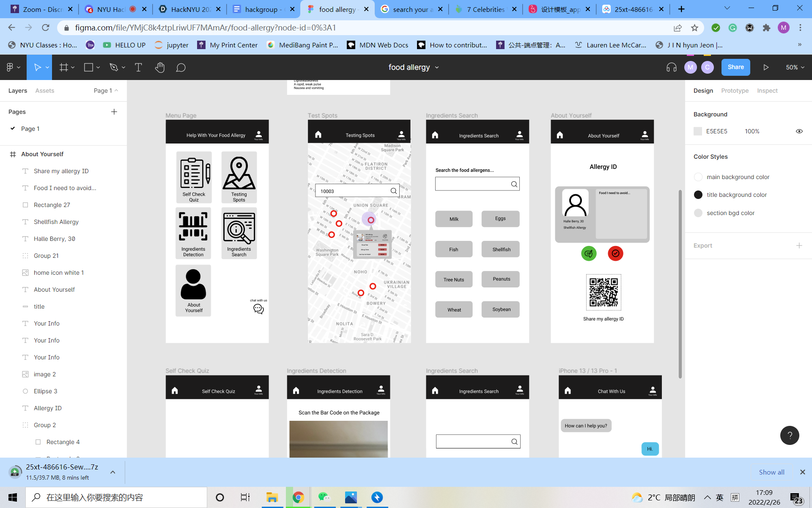
Task: Toggle background visibility eye icon
Action: (x=799, y=131)
